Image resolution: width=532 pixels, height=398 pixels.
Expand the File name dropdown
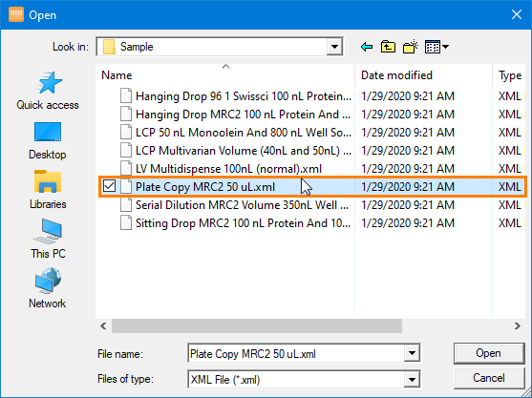[412, 353]
